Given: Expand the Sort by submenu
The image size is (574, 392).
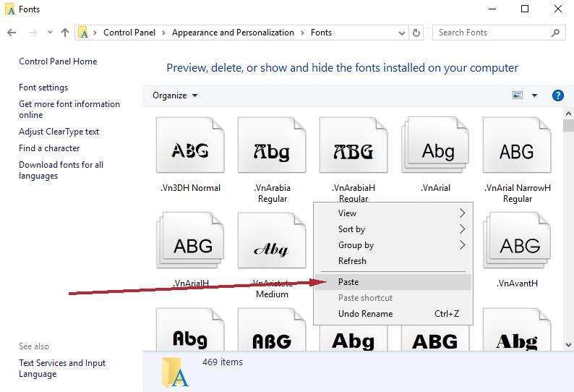Looking at the screenshot, I should [393, 229].
